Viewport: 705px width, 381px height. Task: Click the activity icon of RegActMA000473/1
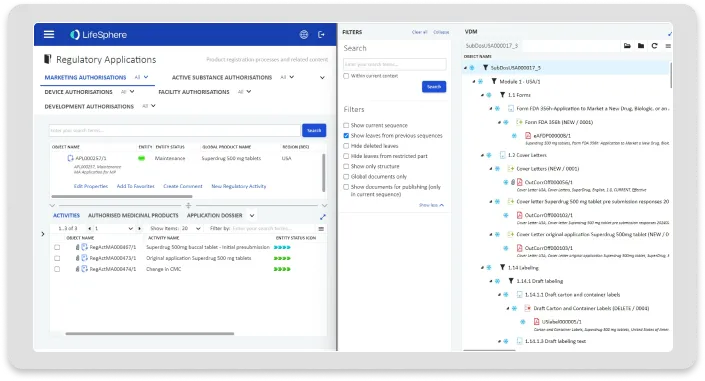tap(85, 258)
